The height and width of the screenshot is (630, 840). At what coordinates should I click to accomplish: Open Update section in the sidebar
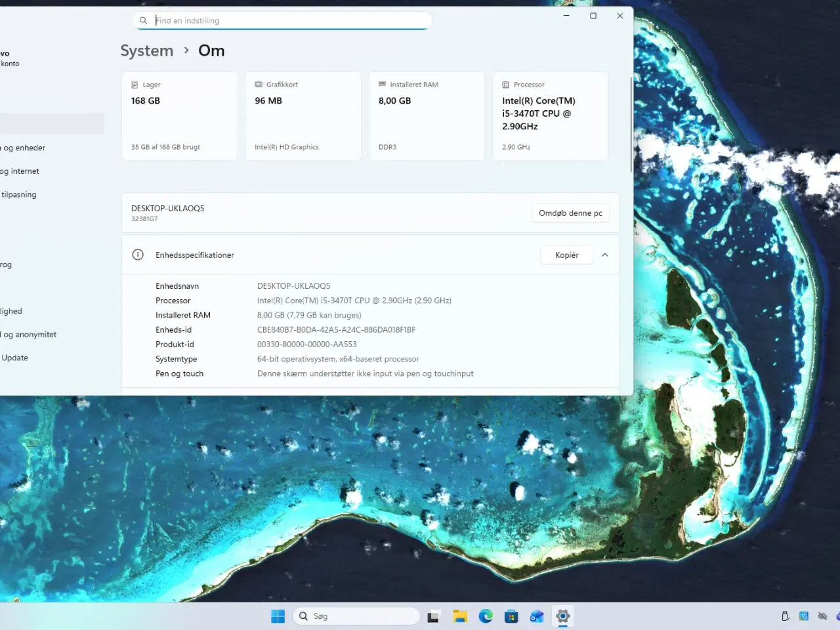(14, 358)
